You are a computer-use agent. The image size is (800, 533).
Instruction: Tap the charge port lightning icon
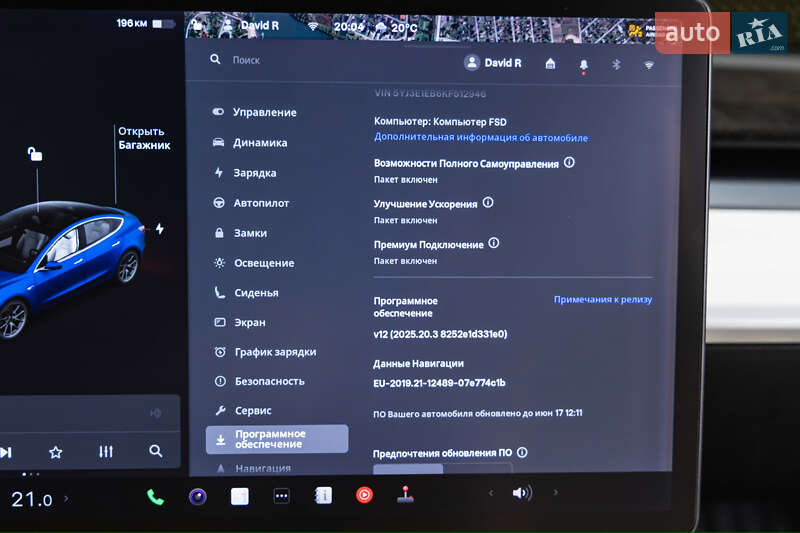click(x=160, y=229)
